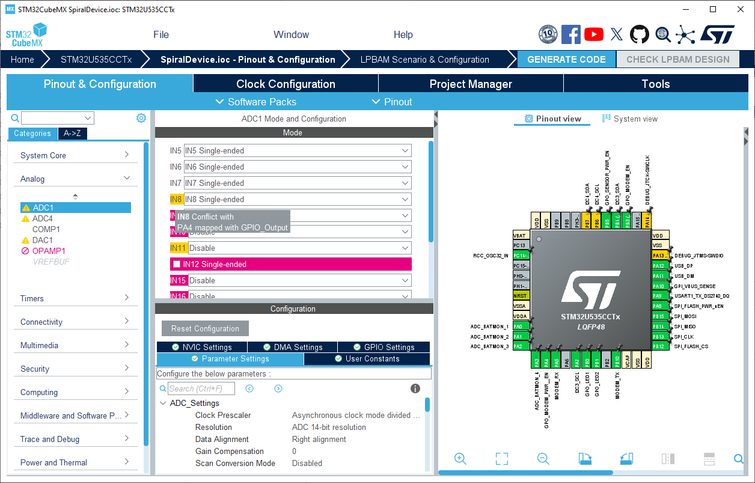Zoom out of the chip pinout

point(543,458)
